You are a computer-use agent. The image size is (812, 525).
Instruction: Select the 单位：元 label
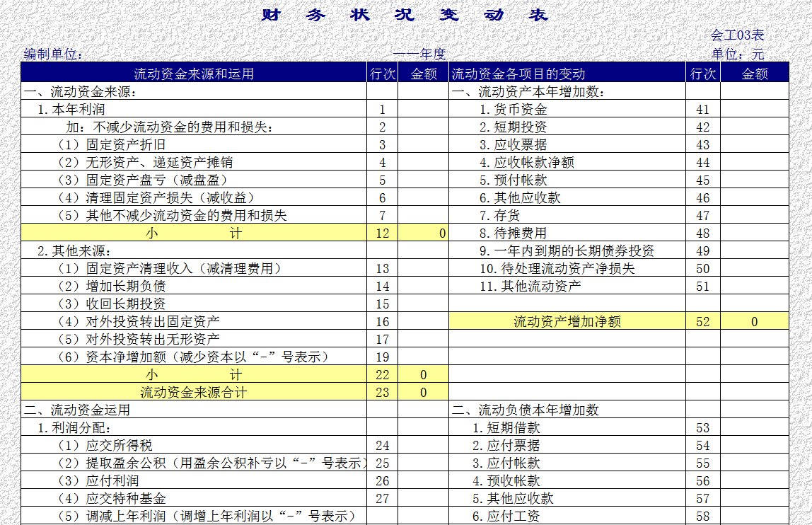click(738, 54)
